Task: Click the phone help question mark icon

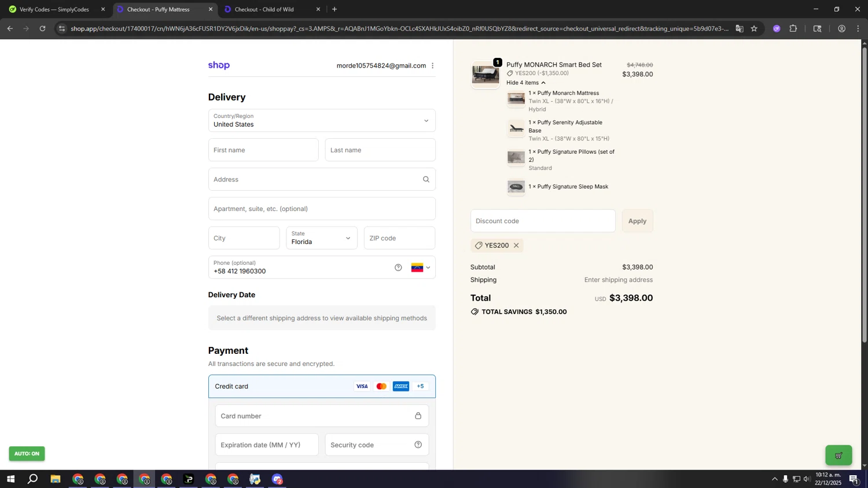Action: point(398,268)
